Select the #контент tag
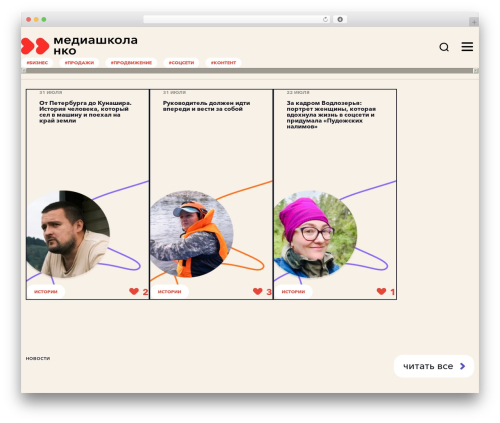This screenshot has height=423, width=500. click(223, 63)
